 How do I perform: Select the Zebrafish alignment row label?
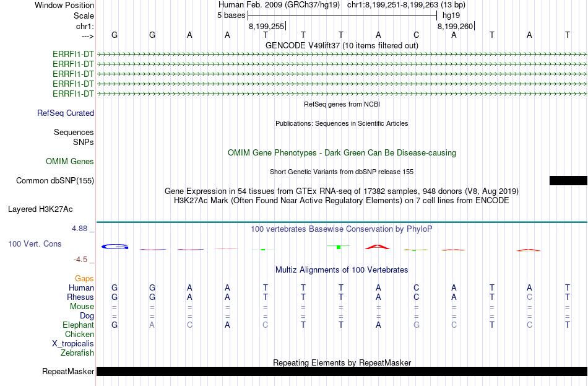point(77,353)
